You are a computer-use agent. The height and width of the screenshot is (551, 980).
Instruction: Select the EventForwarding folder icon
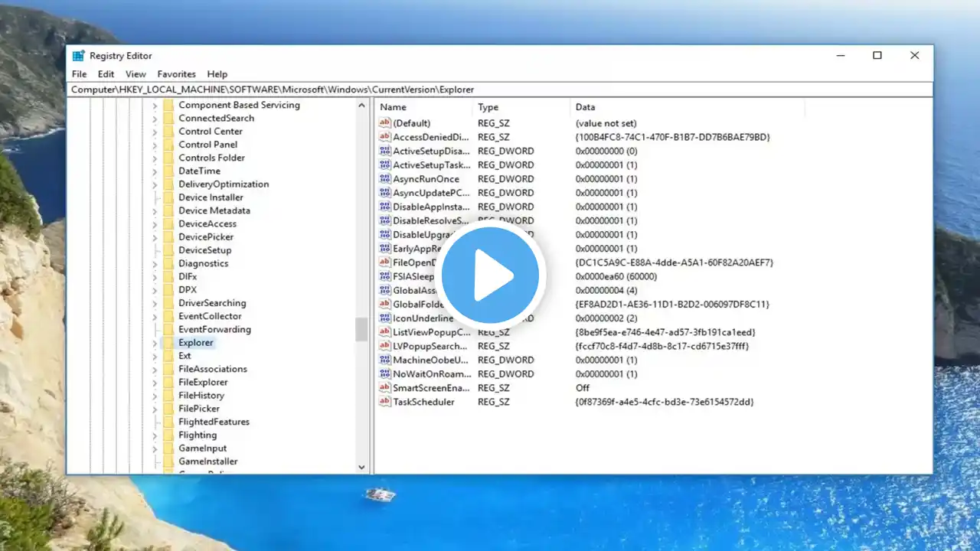[x=168, y=329]
